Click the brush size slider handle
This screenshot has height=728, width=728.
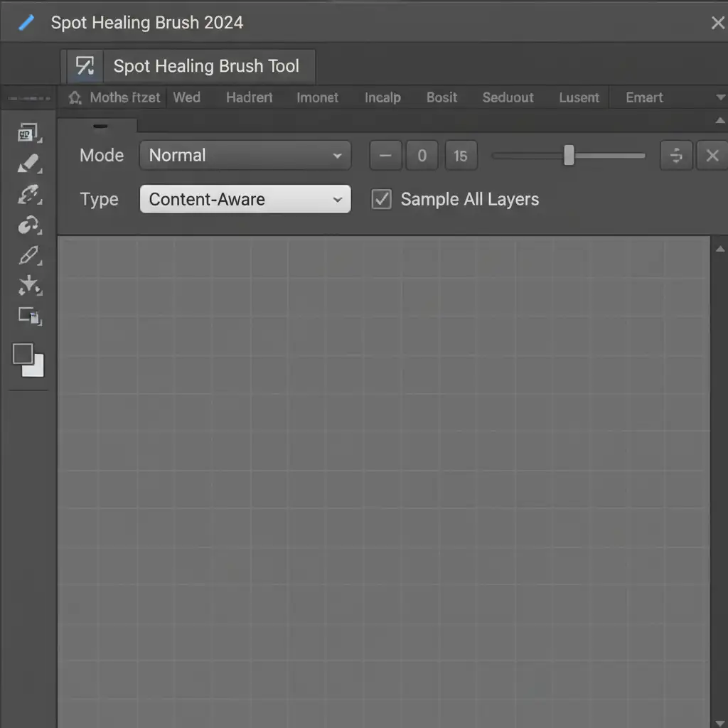pos(569,155)
